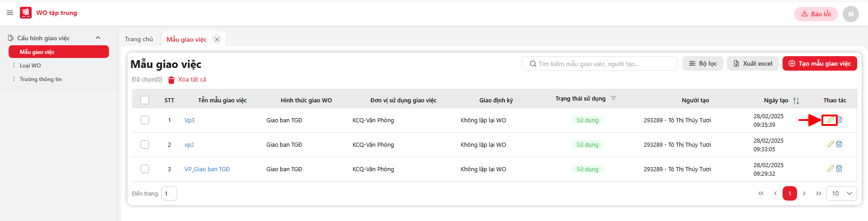This screenshot has width=868, height=221.
Task: Delete the VP_Giao ban TGĐ row
Action: point(839,169)
